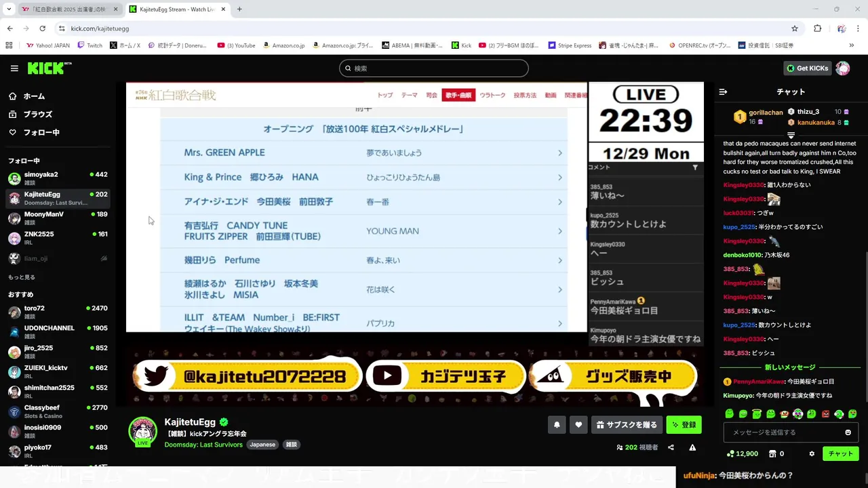The image size is (868, 488).
Task: Click the browser address bar URL
Action: tap(100, 28)
